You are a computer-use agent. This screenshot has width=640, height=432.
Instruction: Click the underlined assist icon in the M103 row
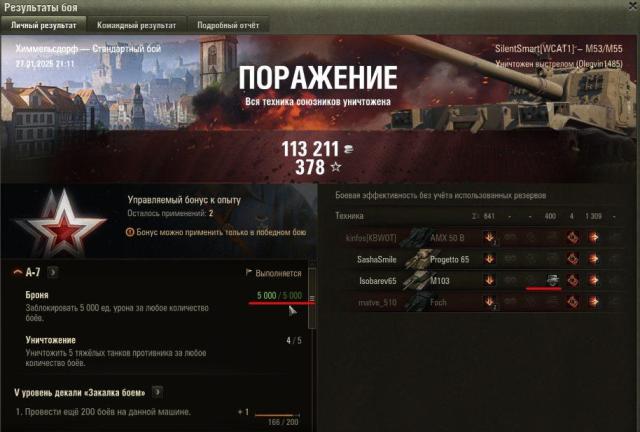[x=552, y=280]
